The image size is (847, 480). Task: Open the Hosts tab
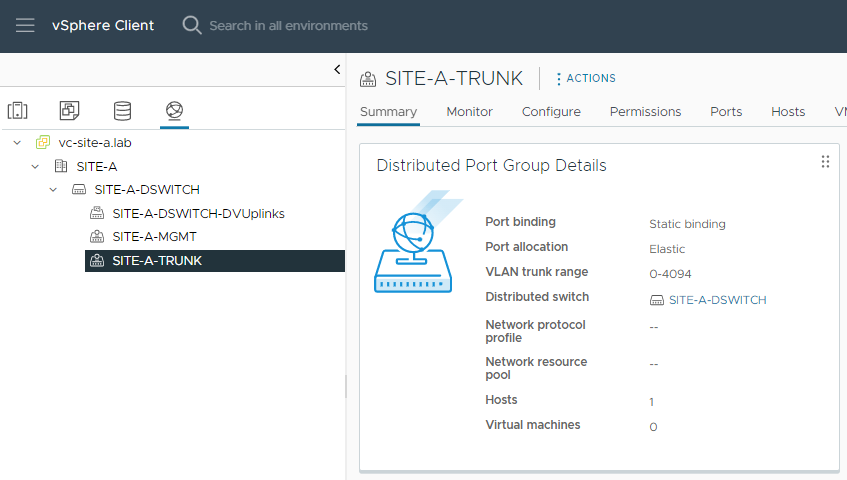point(788,112)
